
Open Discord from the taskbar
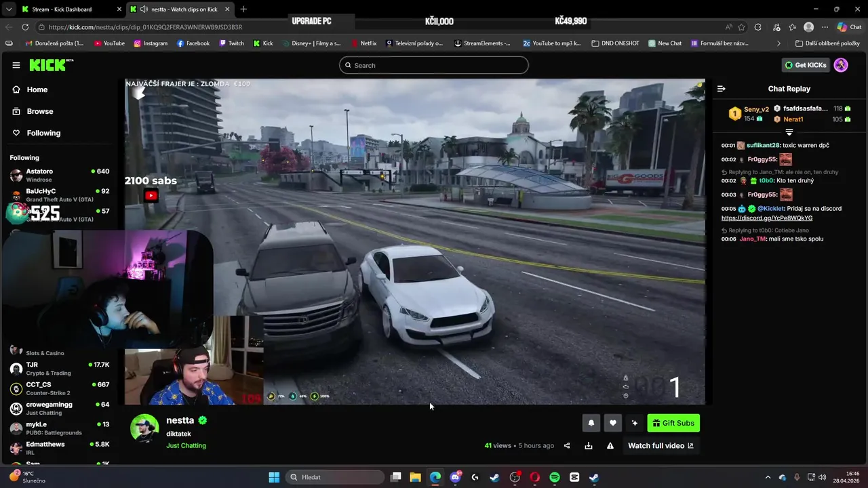(456, 477)
